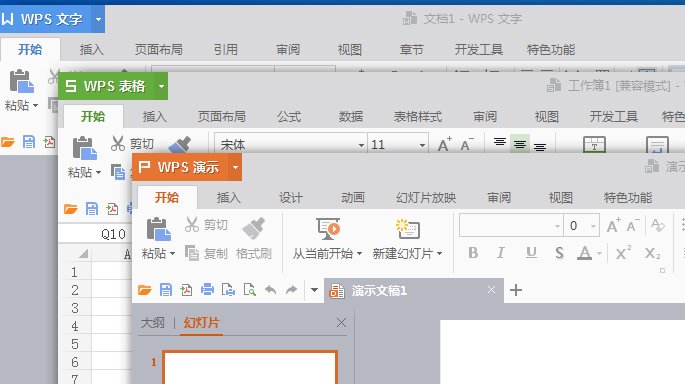Click 复制 copy icon in WPS 演示
The width and height of the screenshot is (685, 384).
tap(192, 253)
